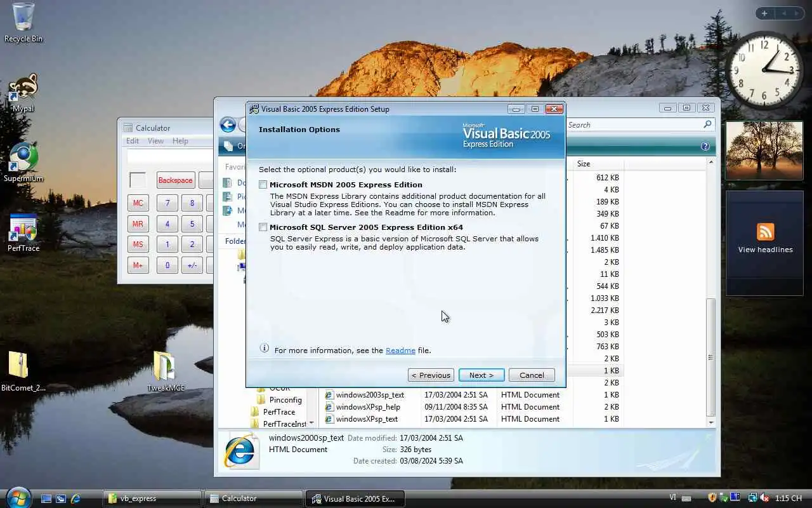Screen dimensions: 812x508
Task: Switch to Visual Basic 2005 taskbar button
Action: [x=355, y=499]
